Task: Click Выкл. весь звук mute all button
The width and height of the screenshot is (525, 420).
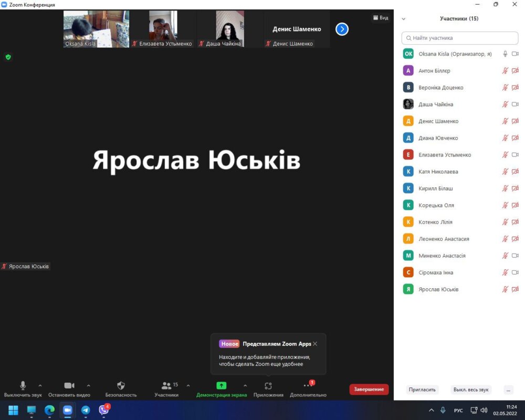Action: pos(471,390)
